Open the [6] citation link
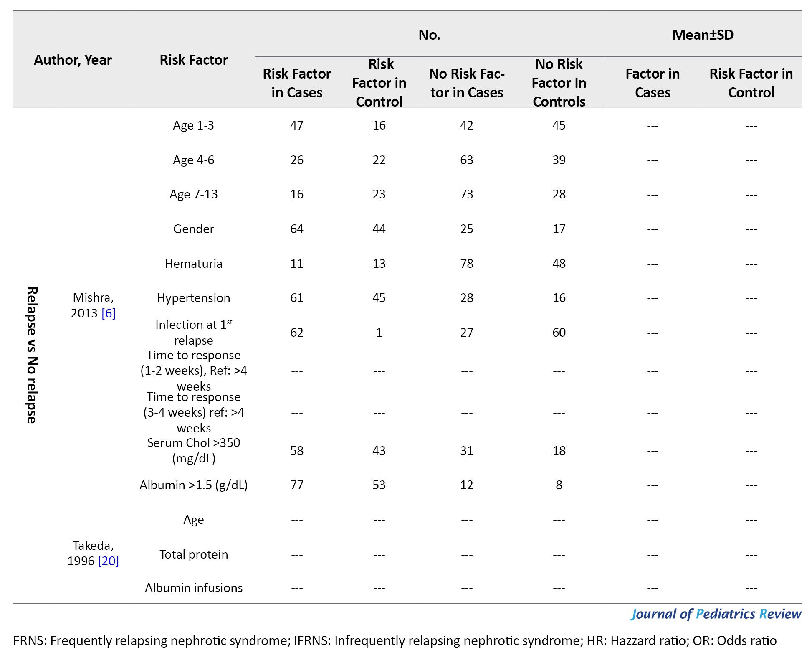 pyautogui.click(x=109, y=313)
